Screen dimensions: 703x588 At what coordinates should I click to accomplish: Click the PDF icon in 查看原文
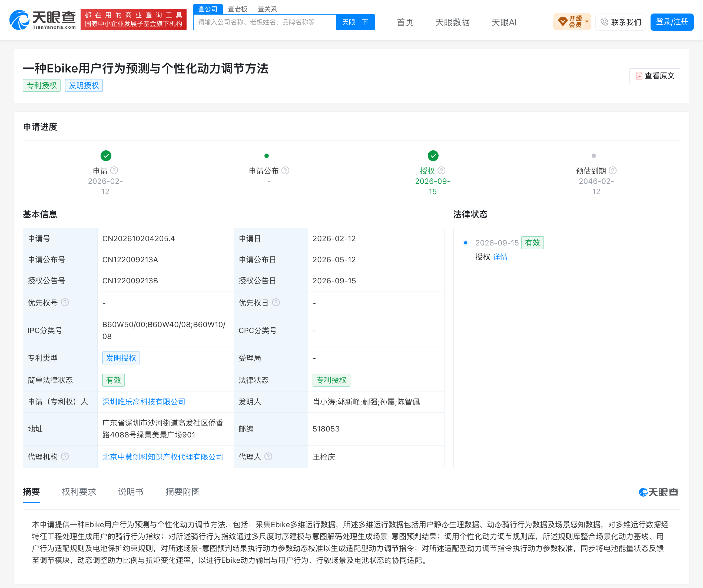639,76
